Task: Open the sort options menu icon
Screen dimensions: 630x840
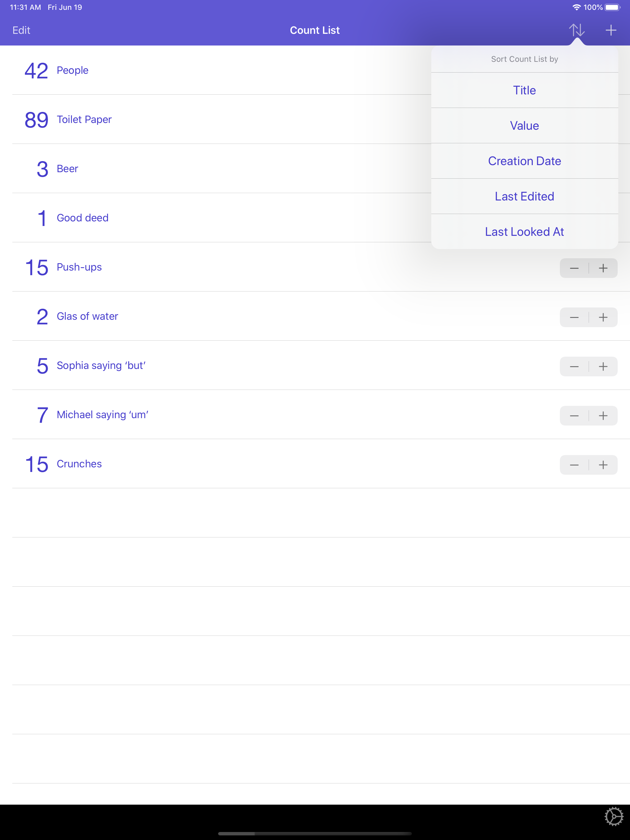Action: (577, 30)
